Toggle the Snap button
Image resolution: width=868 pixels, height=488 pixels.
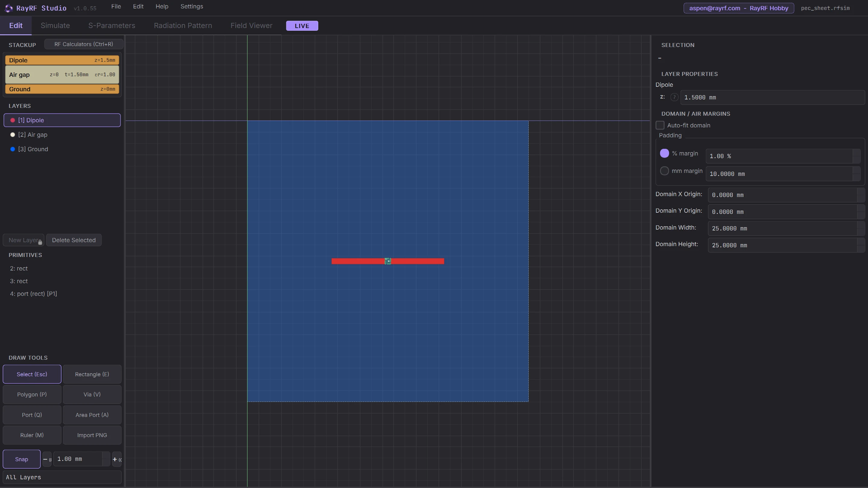click(x=22, y=459)
